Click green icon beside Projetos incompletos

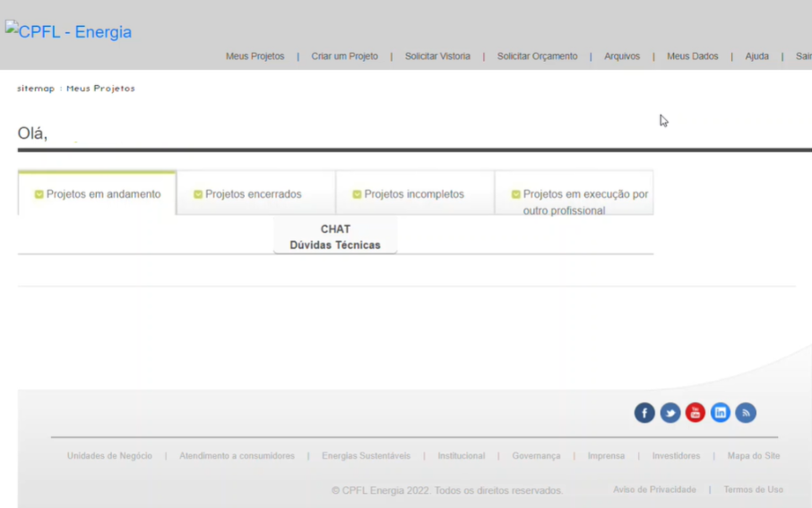[x=357, y=194]
